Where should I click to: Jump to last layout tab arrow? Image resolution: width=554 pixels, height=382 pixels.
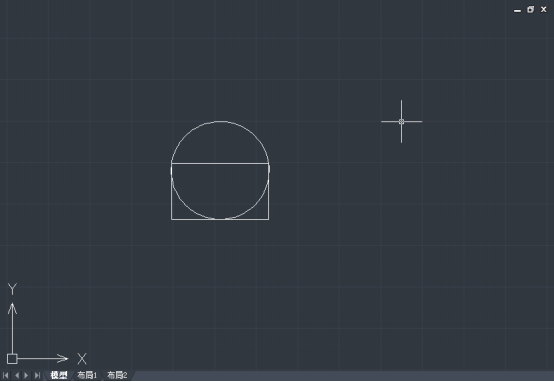[x=37, y=375]
